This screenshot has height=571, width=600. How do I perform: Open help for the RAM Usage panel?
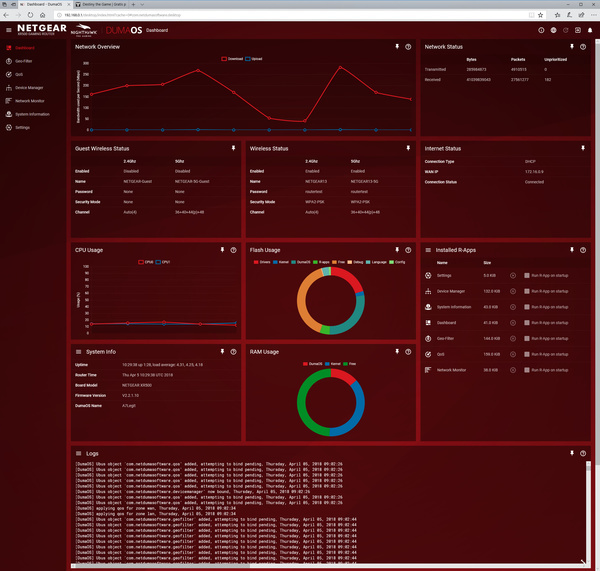pyautogui.click(x=408, y=351)
